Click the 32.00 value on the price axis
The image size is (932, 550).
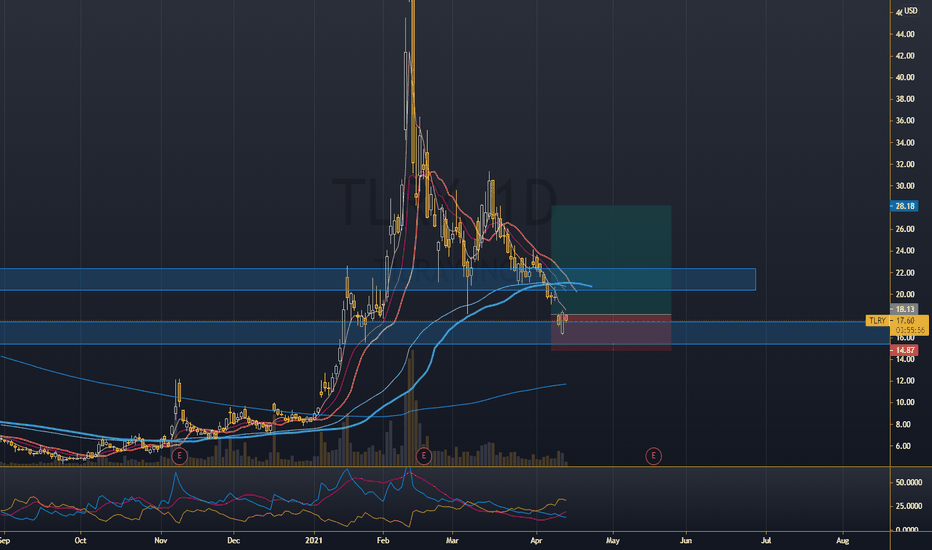pos(905,164)
